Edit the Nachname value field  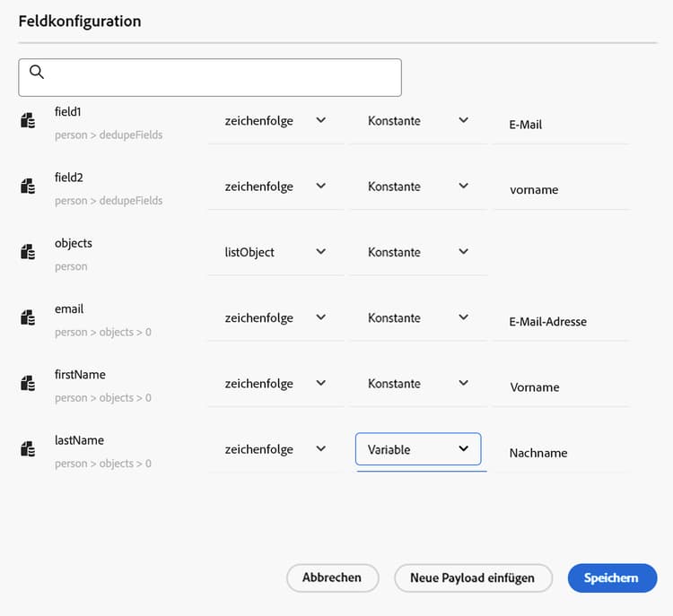[562, 453]
